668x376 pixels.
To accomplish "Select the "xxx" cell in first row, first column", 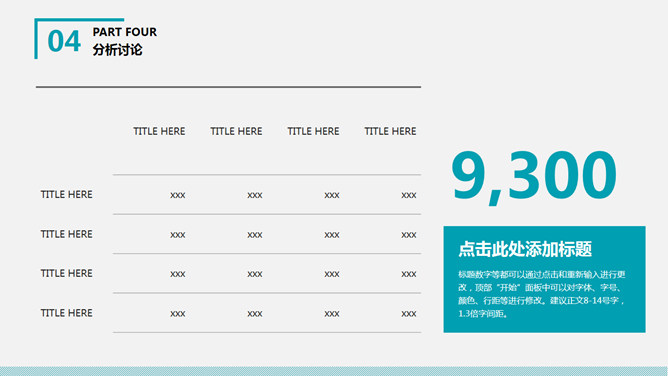I will tap(178, 195).
